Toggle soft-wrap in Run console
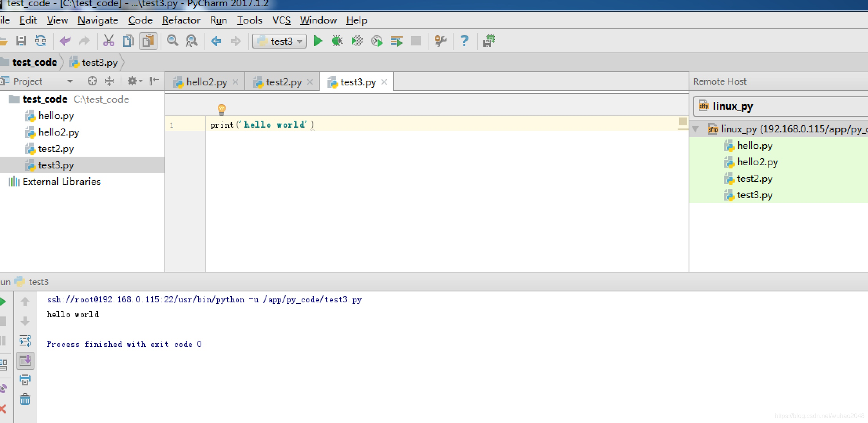The width and height of the screenshot is (868, 423). pyautogui.click(x=25, y=341)
